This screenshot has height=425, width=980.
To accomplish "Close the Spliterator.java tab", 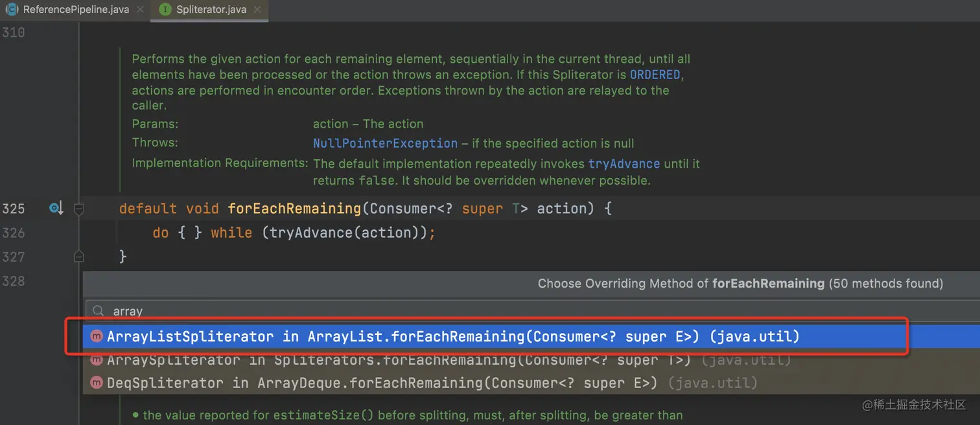I will [x=257, y=10].
